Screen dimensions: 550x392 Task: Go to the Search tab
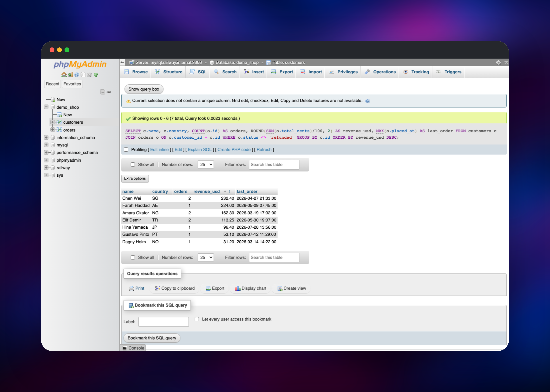[x=225, y=72]
